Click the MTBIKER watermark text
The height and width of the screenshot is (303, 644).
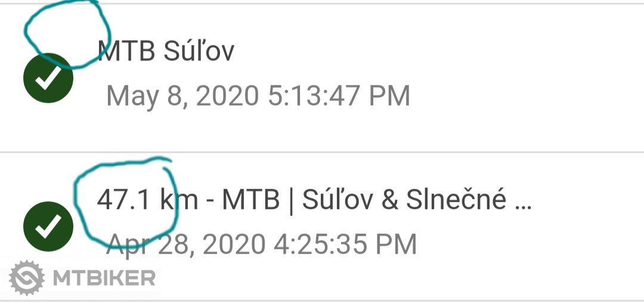pyautogui.click(x=104, y=278)
